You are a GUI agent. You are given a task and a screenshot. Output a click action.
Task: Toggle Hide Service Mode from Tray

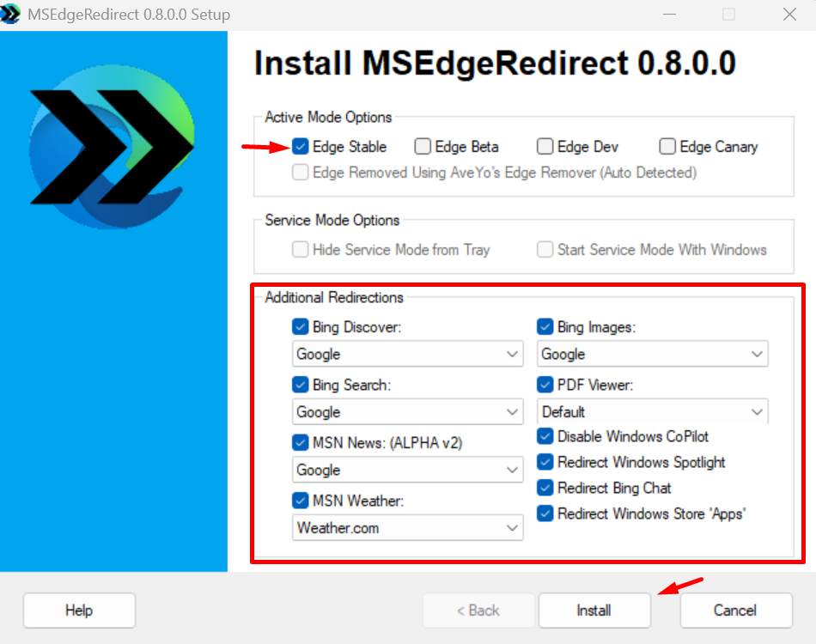[x=301, y=250]
